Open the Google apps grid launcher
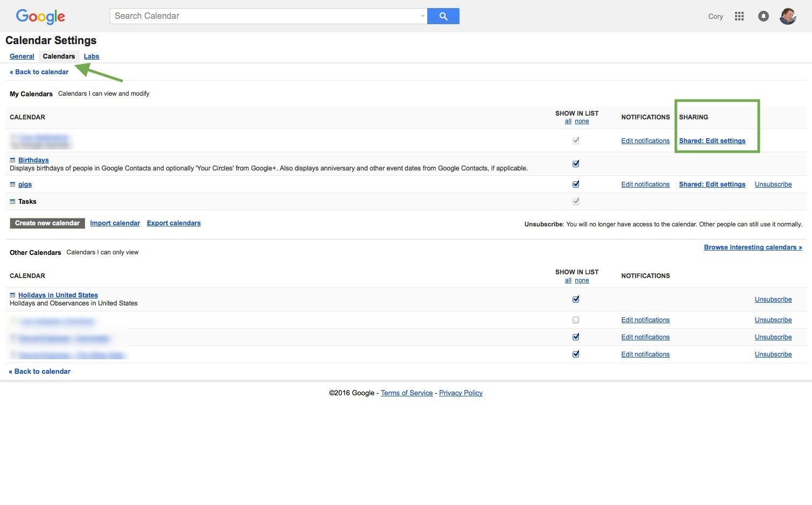Screen dimensions: 812x505 pos(739,16)
